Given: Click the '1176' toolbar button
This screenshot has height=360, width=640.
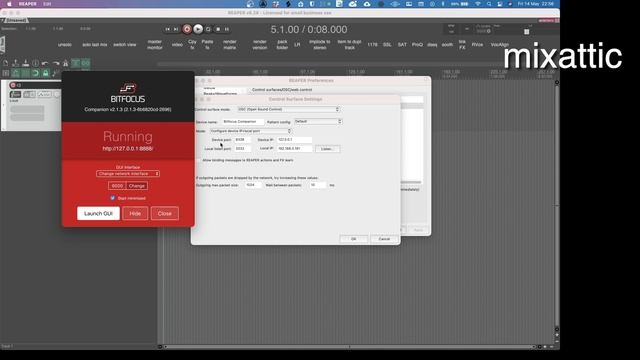Looking at the screenshot, I should tap(372, 44).
